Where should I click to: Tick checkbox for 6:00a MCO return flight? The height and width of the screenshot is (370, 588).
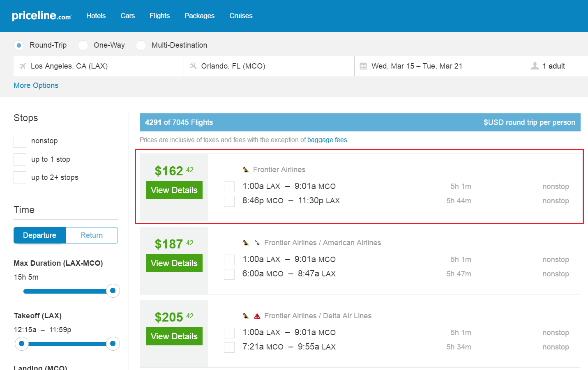(229, 274)
